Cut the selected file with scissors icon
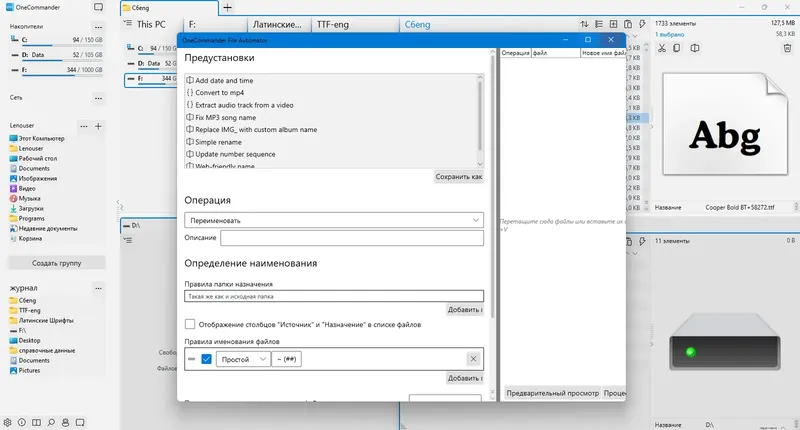 (x=662, y=48)
